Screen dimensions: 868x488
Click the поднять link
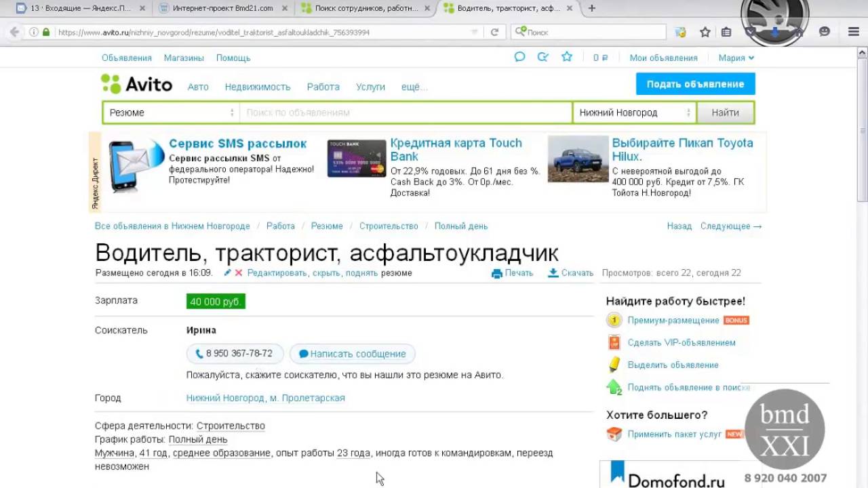click(x=361, y=273)
